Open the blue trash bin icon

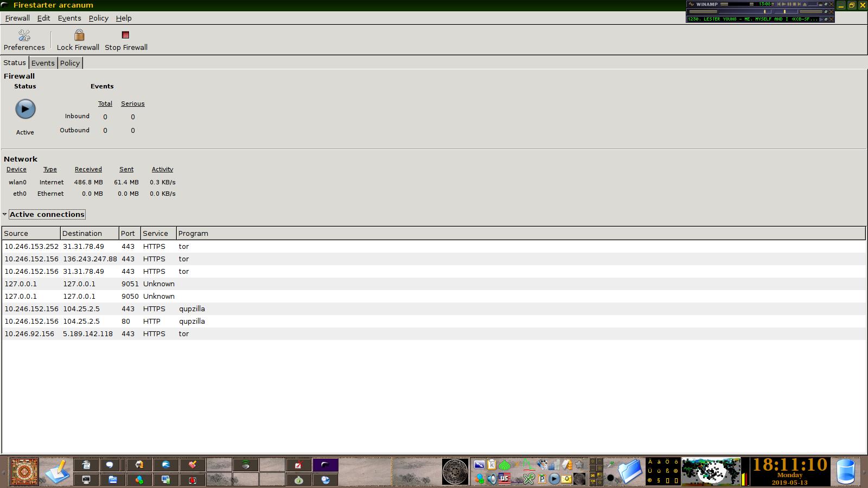click(x=845, y=472)
